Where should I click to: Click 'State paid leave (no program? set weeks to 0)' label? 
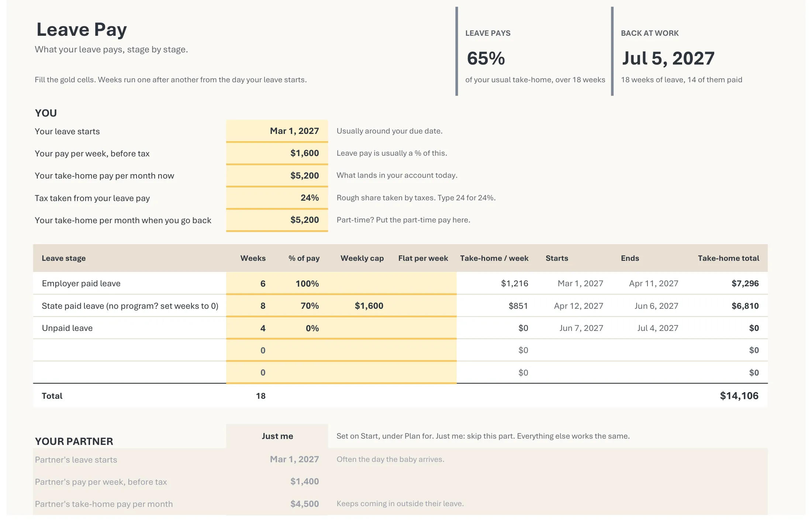(x=130, y=306)
